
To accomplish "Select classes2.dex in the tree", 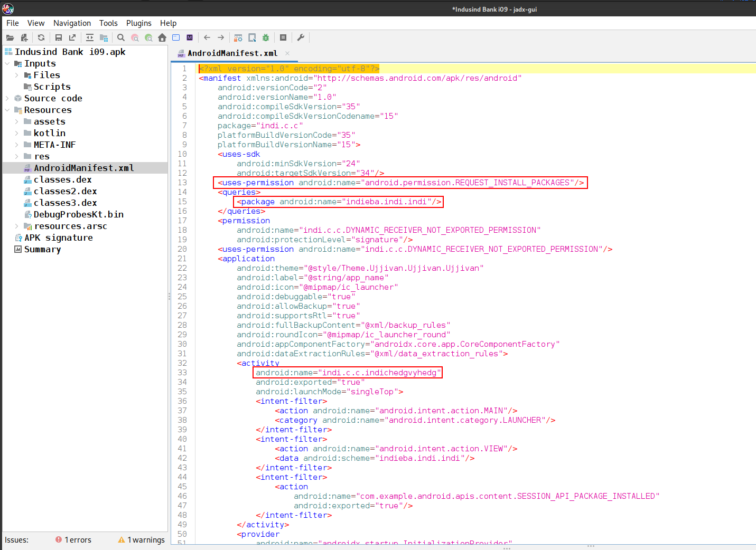I will point(65,191).
